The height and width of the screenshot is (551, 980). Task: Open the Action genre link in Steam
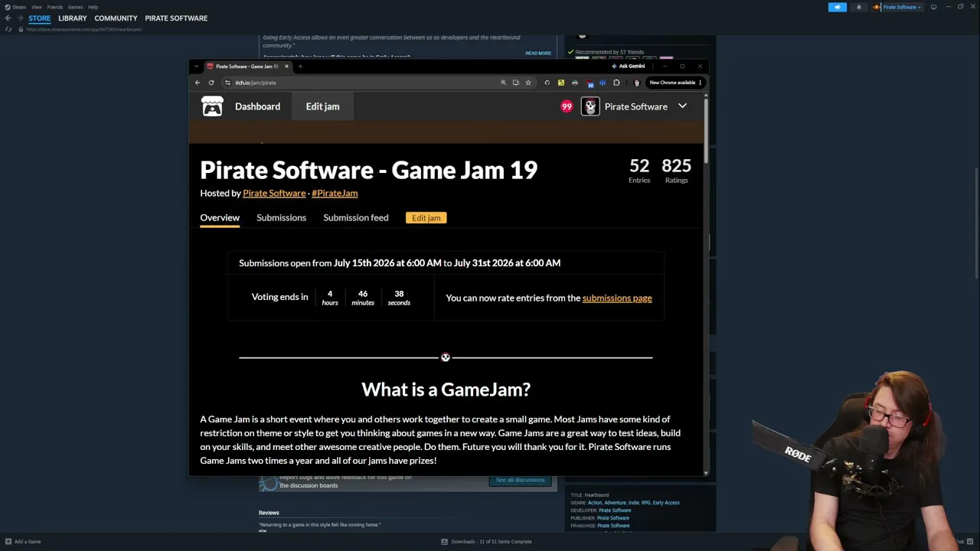click(595, 503)
